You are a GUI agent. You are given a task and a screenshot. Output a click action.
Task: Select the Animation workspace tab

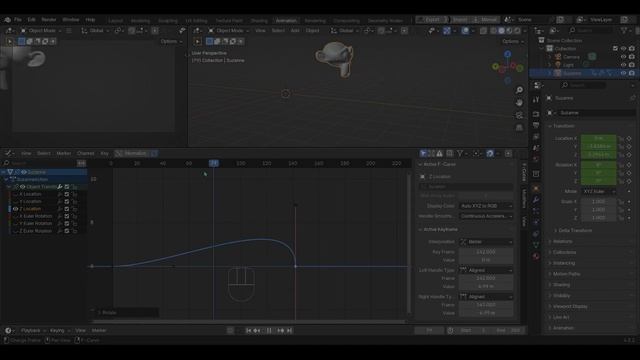point(286,20)
